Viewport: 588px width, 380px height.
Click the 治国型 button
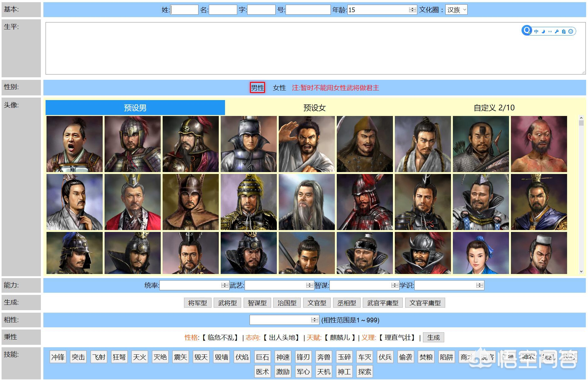287,303
